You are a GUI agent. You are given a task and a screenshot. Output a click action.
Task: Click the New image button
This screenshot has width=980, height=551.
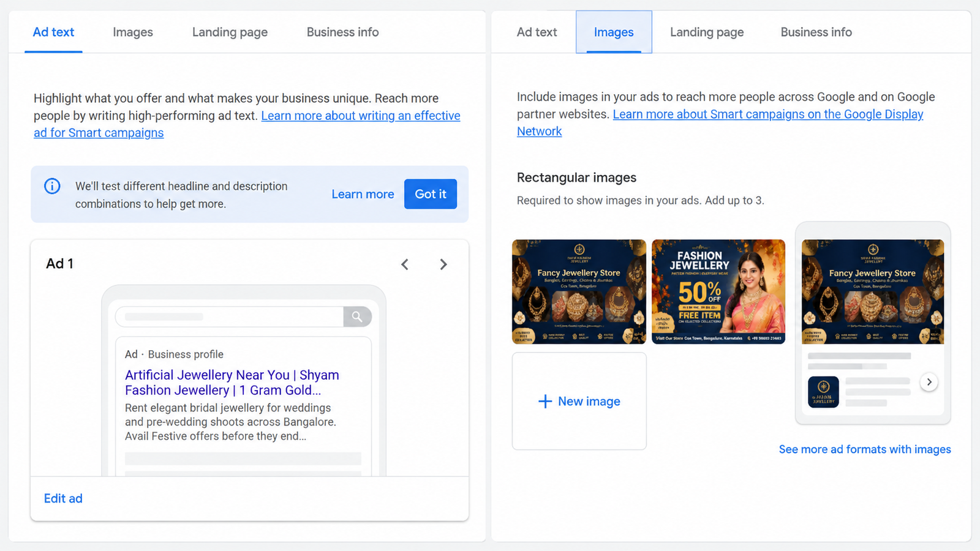click(579, 401)
